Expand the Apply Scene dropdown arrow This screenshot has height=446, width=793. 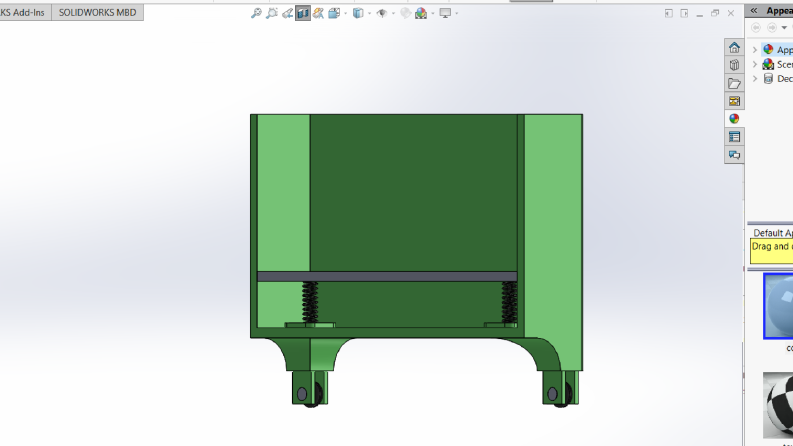(433, 13)
